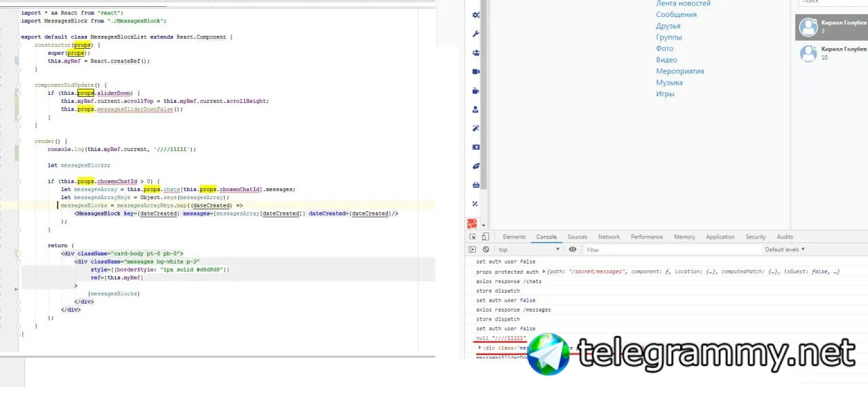This screenshot has height=395, width=868.
Task: Open the money bill sidebar icon
Action: [475, 147]
